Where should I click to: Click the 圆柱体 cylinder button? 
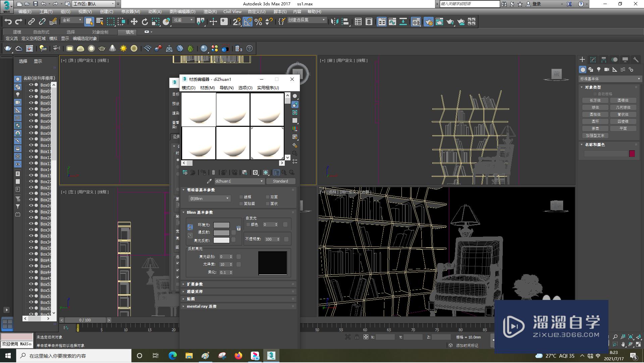(x=595, y=114)
